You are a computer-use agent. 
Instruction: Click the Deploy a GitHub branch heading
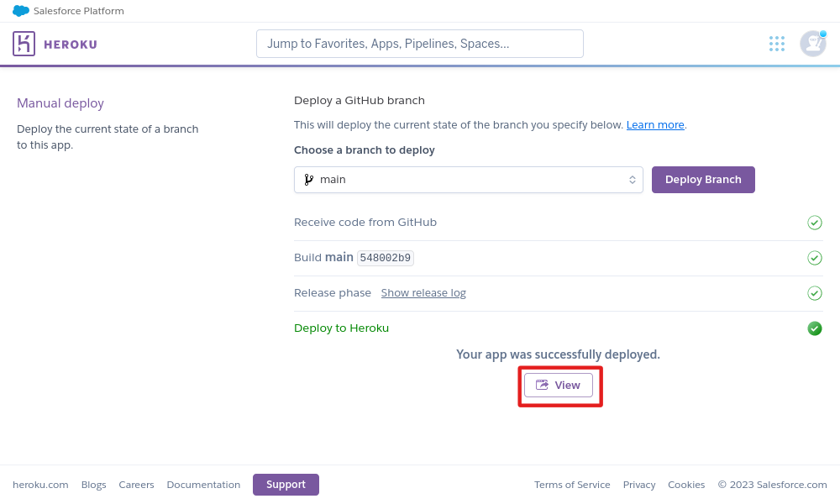coord(360,100)
